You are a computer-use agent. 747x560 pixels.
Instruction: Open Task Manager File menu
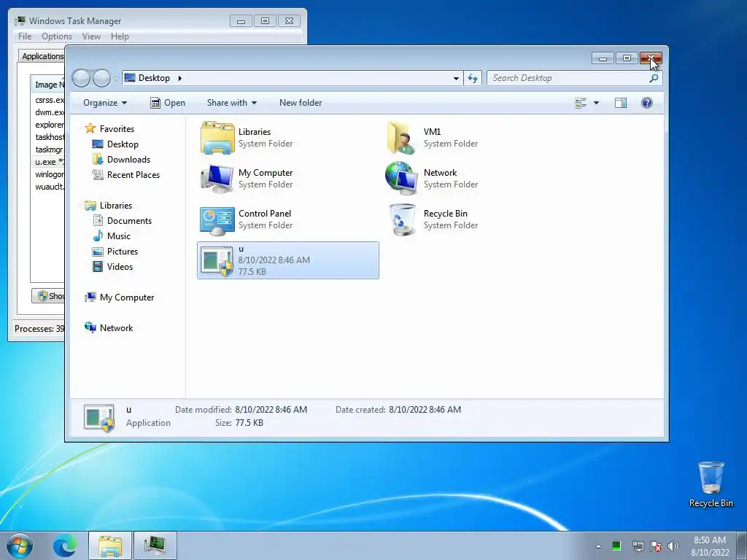[x=25, y=36]
